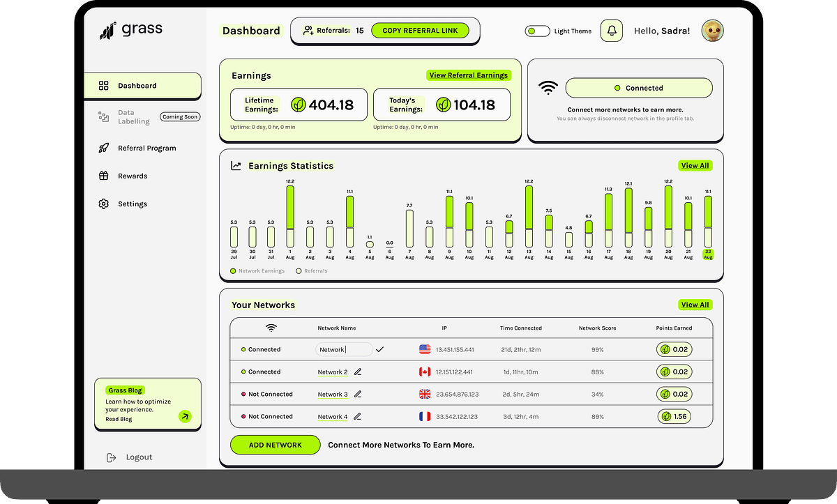Click the Settings gear icon
The width and height of the screenshot is (837, 504).
(103, 204)
